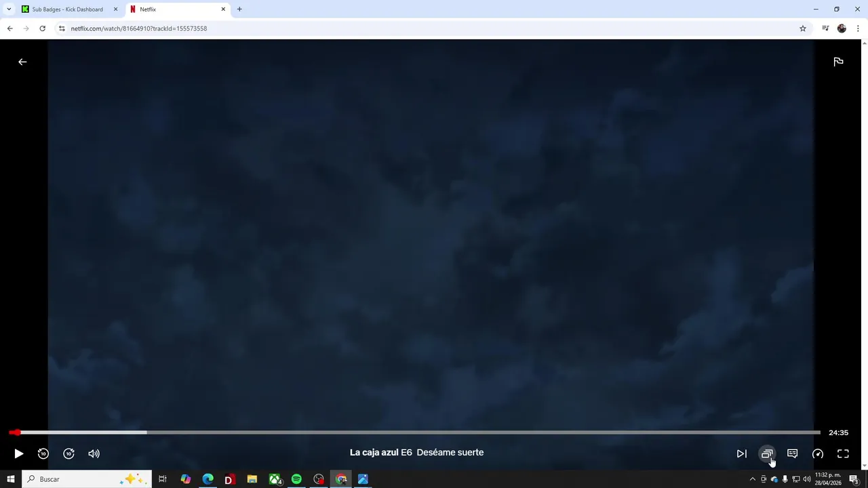868x488 pixels.
Task: Skip to the next episode
Action: (742, 453)
